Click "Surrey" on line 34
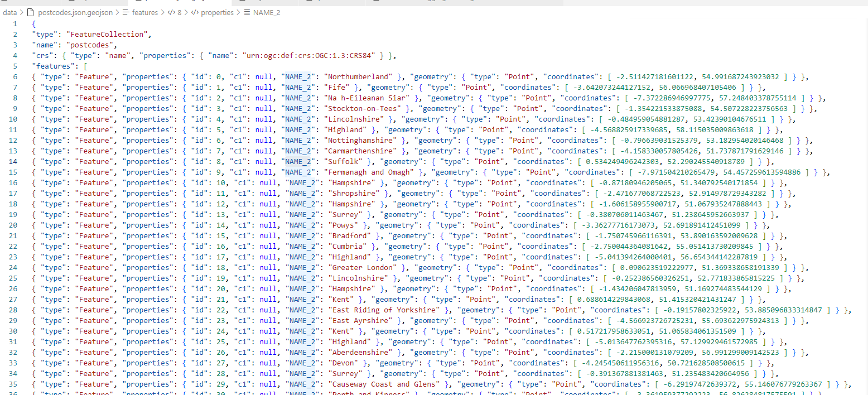The height and width of the screenshot is (395, 868). pyautogui.click(x=345, y=373)
